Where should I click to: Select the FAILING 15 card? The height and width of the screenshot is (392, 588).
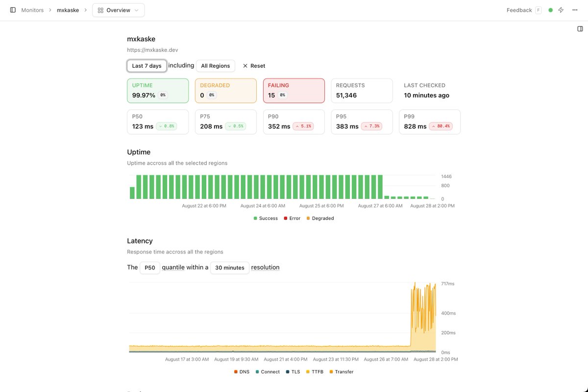pos(294,91)
